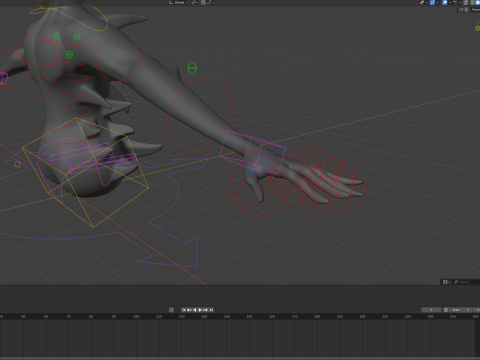This screenshot has width=480, height=360.
Task: Expand the gizmo options dropdown arrow
Action: pyautogui.click(x=437, y=2)
